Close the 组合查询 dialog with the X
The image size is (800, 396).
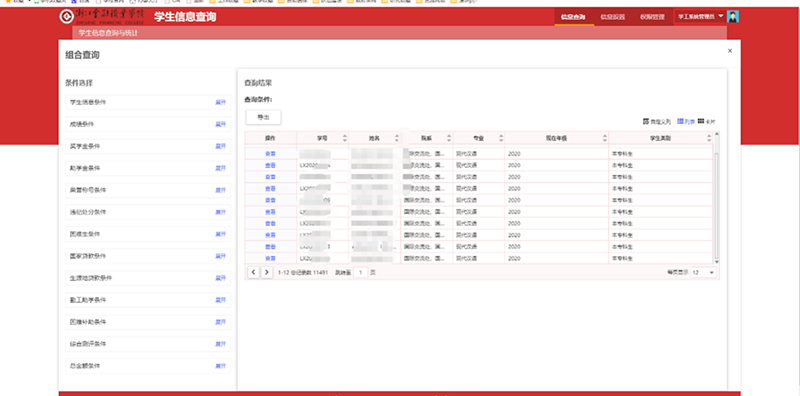click(x=730, y=51)
